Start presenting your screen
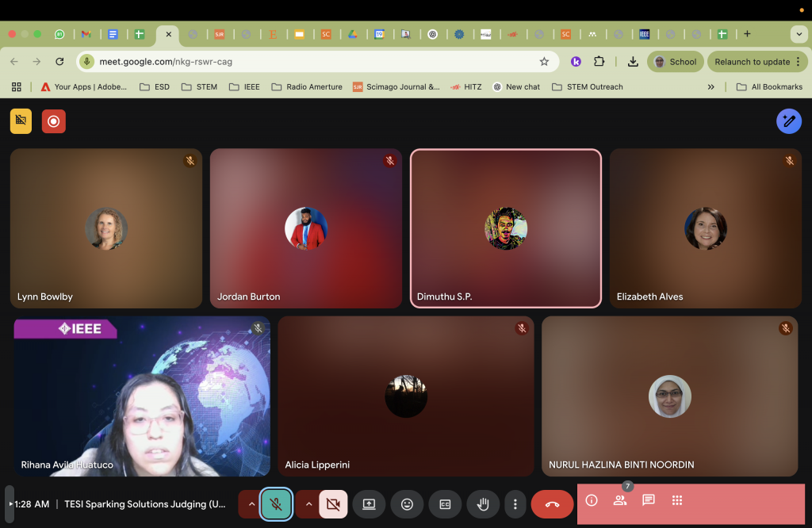The image size is (812, 528). pos(369,504)
